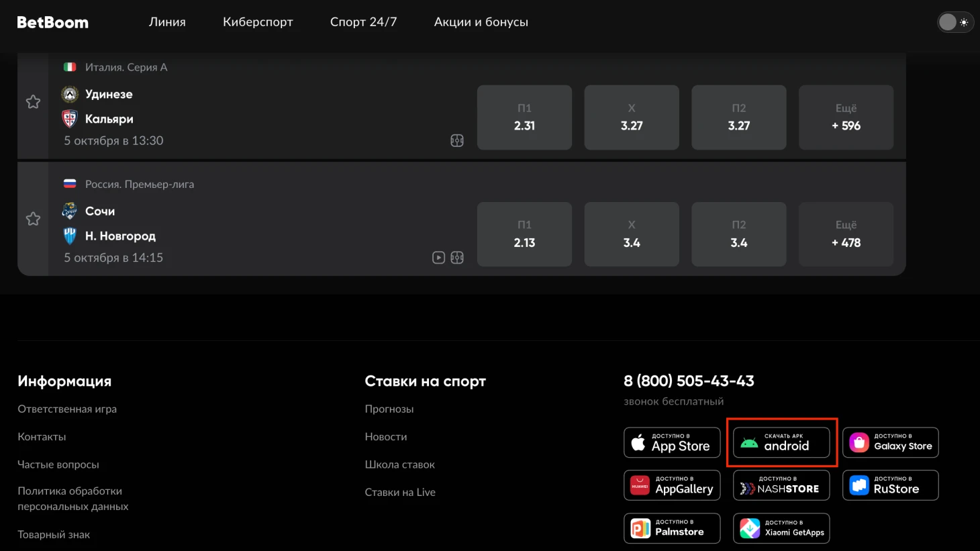The width and height of the screenshot is (980, 551).
Task: Bet on П1 2.13 for Sochi
Action: tap(524, 234)
